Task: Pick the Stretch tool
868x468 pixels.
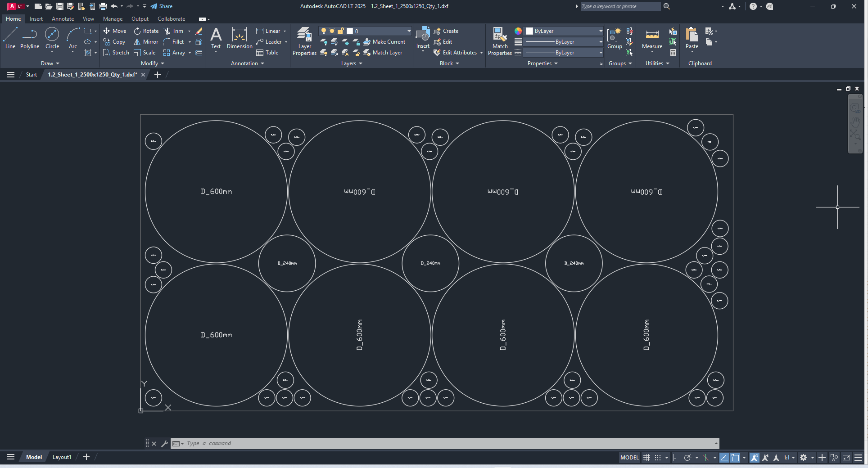Action: point(116,53)
